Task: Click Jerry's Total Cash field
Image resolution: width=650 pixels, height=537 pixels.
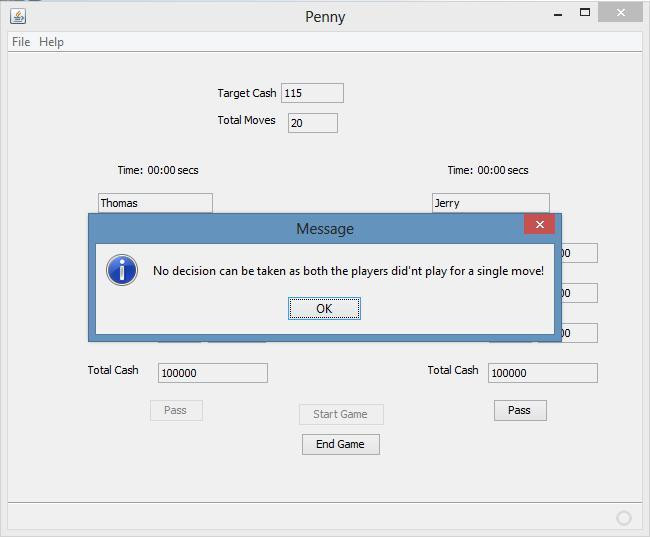Action: point(543,373)
